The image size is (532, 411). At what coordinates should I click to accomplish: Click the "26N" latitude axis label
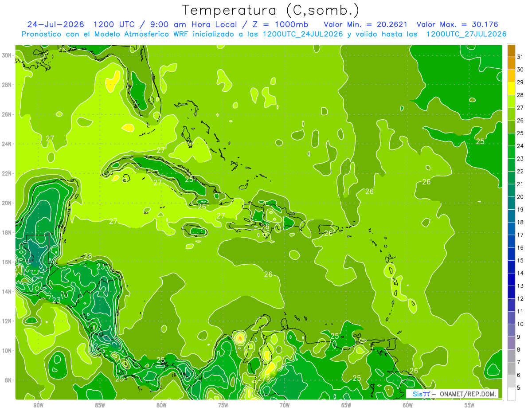click(x=6, y=114)
